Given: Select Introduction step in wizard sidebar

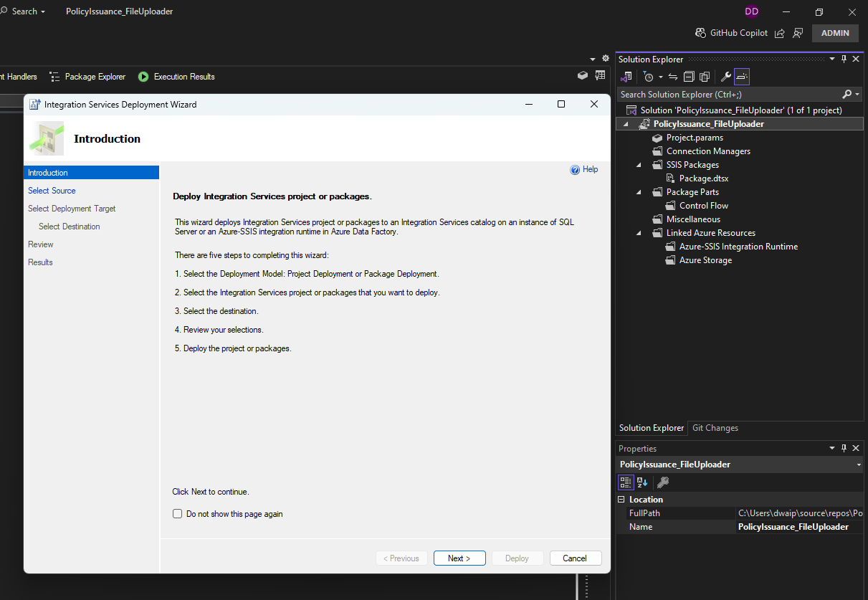Looking at the screenshot, I should pos(91,173).
